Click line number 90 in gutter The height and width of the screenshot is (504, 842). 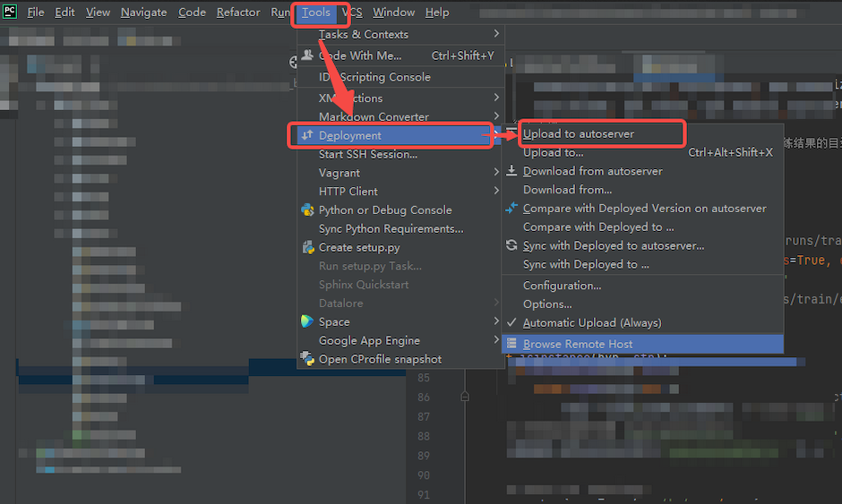click(x=423, y=475)
